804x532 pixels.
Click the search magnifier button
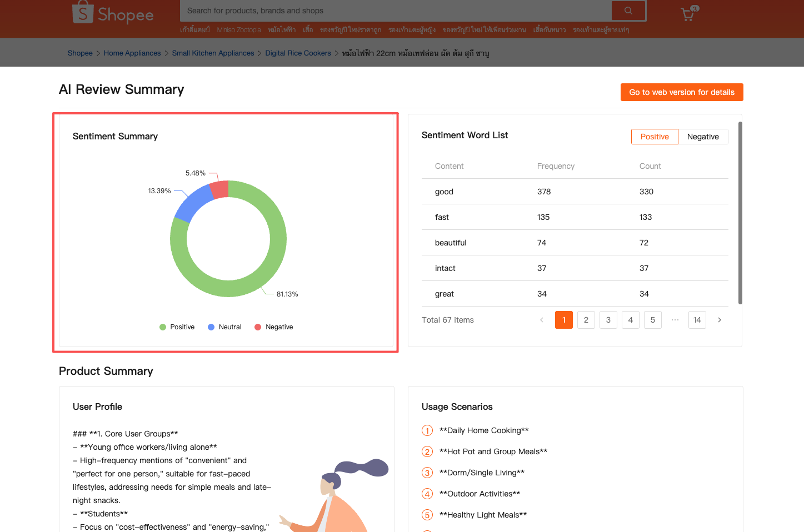point(628,11)
